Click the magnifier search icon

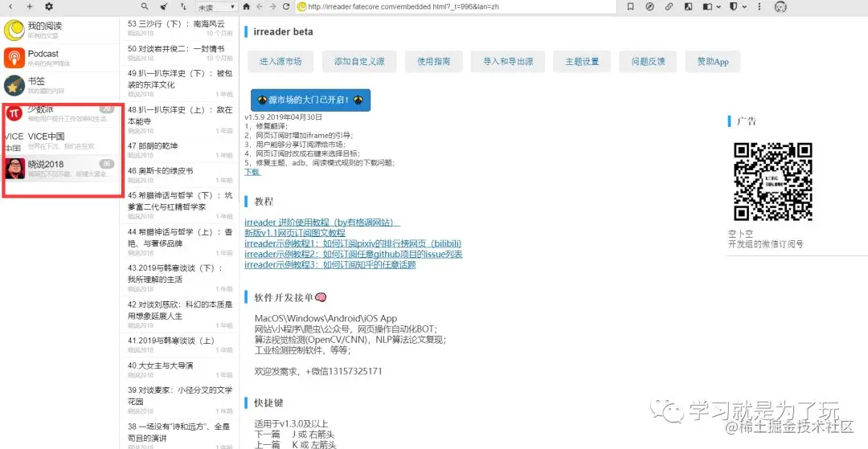coord(145,6)
